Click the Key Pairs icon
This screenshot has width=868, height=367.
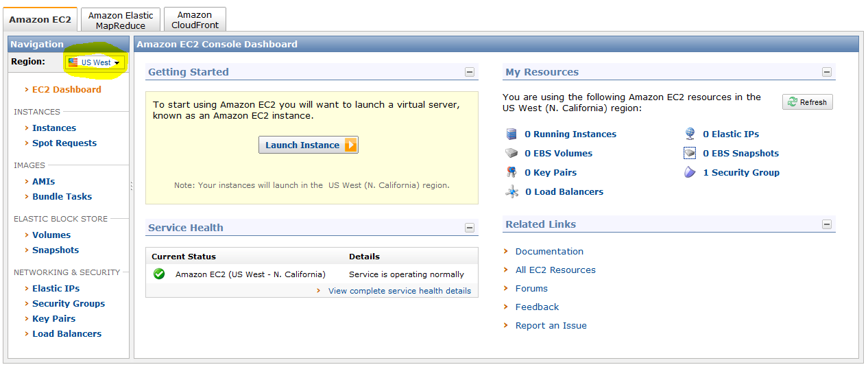click(511, 173)
